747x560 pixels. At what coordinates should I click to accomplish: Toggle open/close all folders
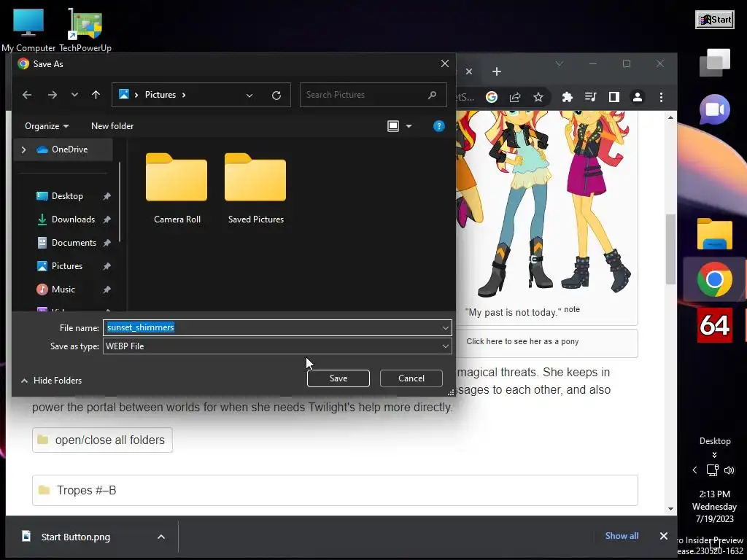102,440
